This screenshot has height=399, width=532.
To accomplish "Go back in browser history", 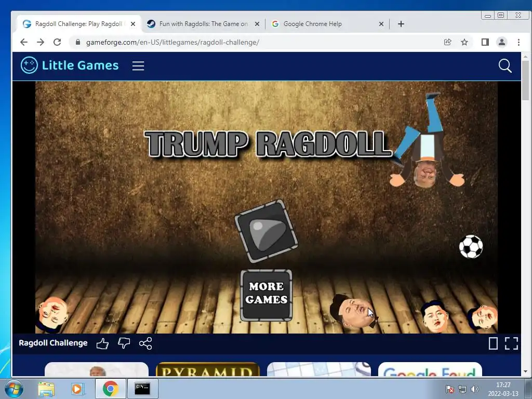I will coord(24,42).
